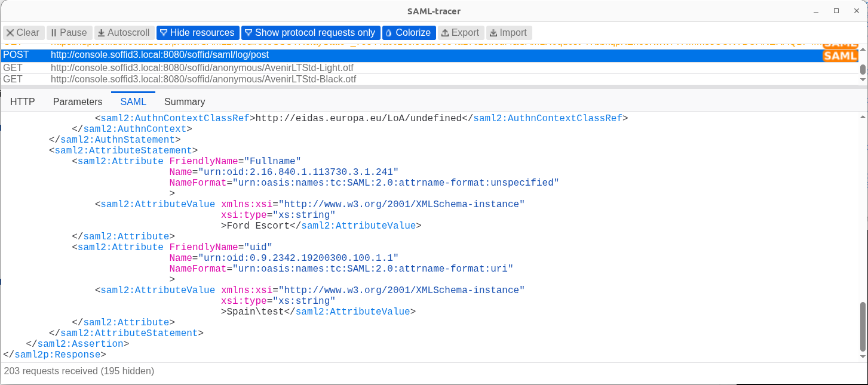The width and height of the screenshot is (868, 385).
Task: Toggle Show protocol requests only filter
Action: tap(310, 33)
